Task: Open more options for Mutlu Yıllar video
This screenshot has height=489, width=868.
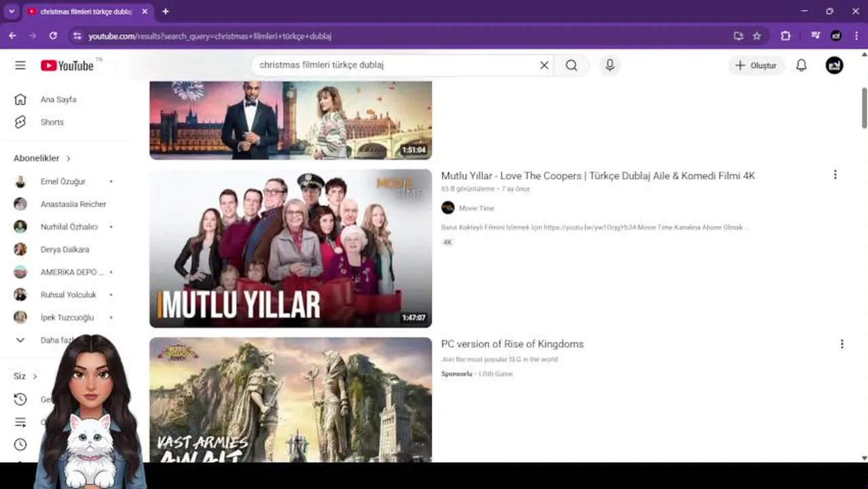Action: pos(835,175)
